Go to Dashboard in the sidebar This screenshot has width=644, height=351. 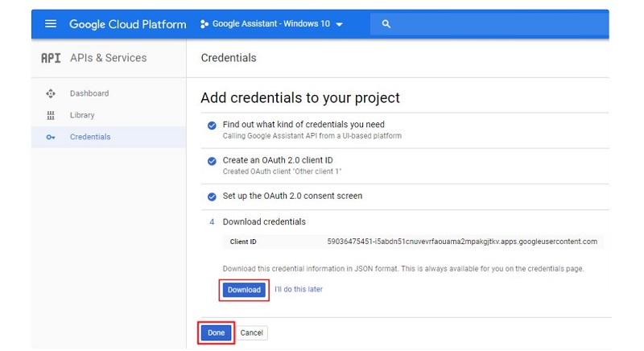pos(89,93)
